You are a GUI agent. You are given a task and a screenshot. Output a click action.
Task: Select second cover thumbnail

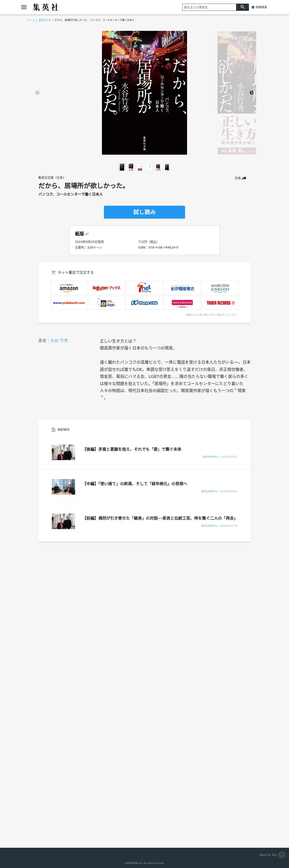tap(131, 167)
